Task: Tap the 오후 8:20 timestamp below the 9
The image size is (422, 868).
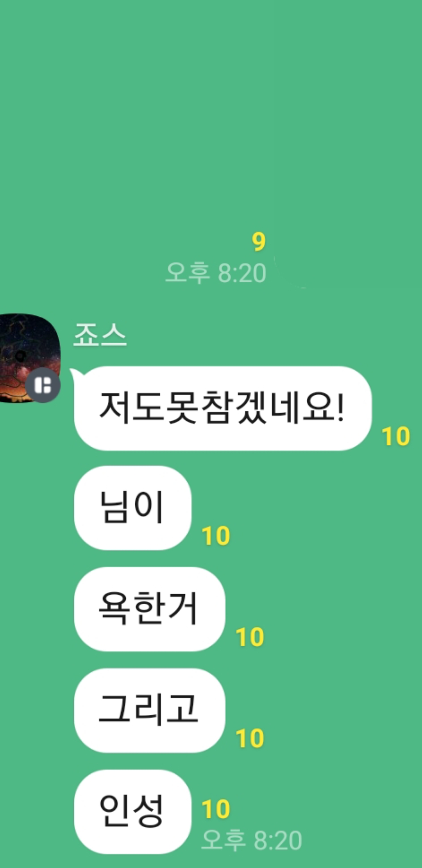Action: [216, 273]
